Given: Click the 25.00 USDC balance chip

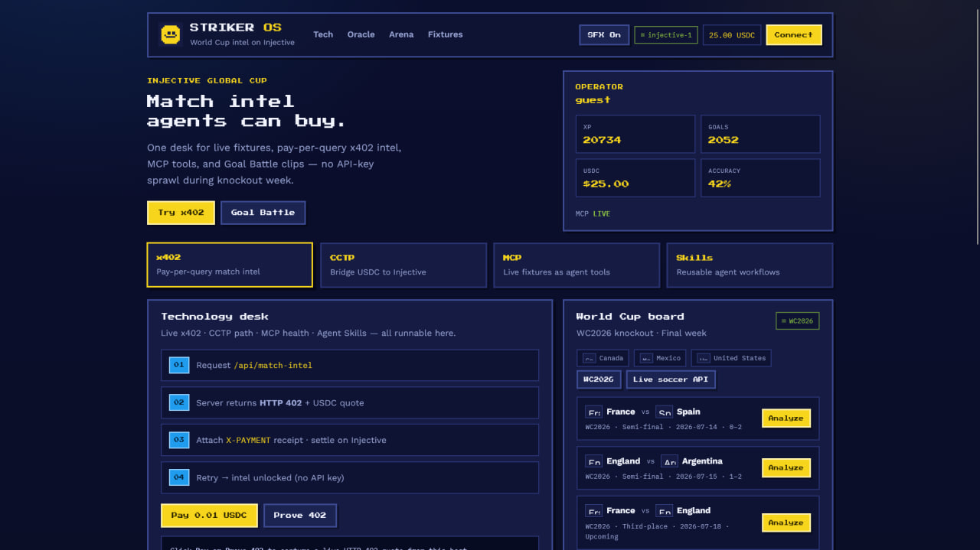Looking at the screenshot, I should [732, 35].
